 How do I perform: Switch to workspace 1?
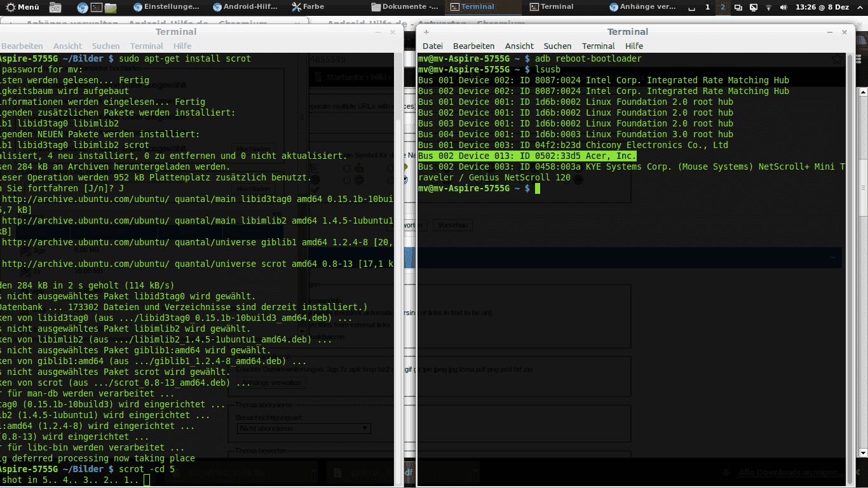click(708, 7)
